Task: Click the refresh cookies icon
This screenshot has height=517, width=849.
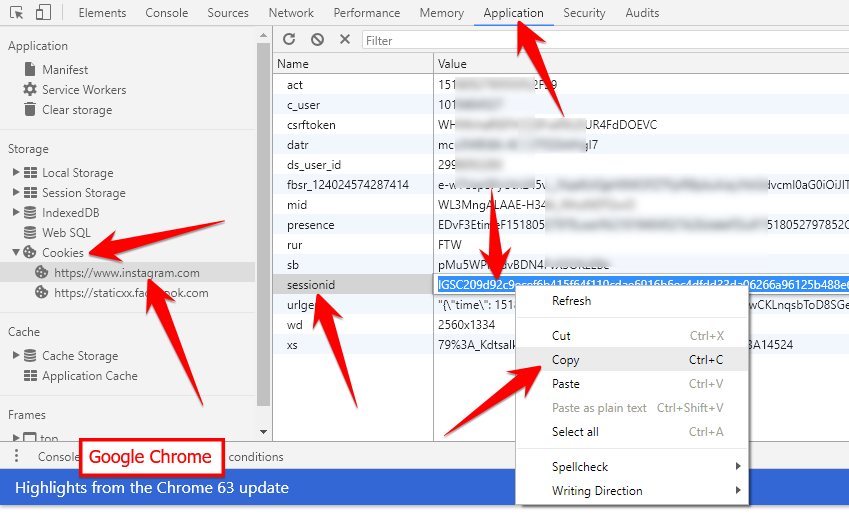Action: tap(289, 40)
